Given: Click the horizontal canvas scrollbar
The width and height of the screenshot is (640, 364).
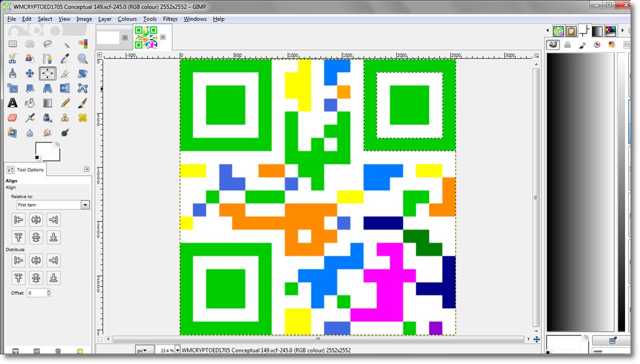Looking at the screenshot, I should 318,339.
